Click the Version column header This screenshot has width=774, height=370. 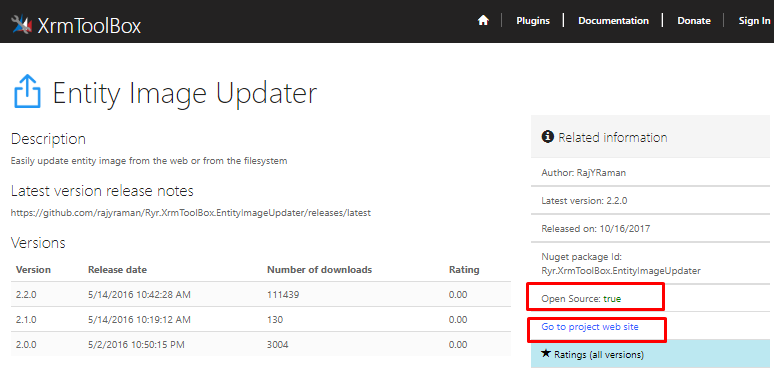click(x=34, y=270)
